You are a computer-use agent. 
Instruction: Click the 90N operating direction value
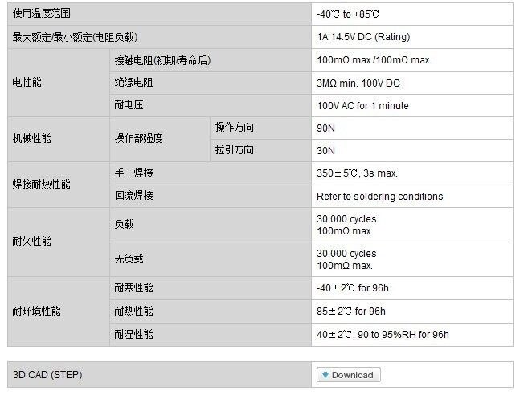pyautogui.click(x=326, y=128)
